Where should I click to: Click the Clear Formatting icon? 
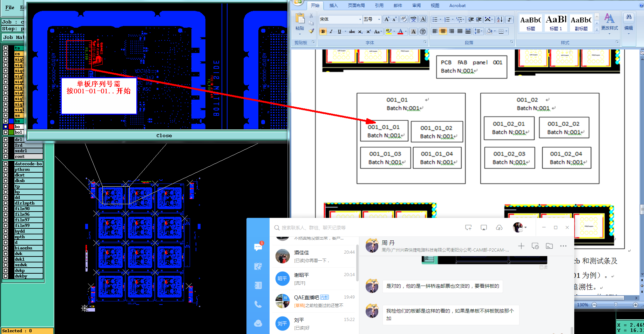pos(404,19)
